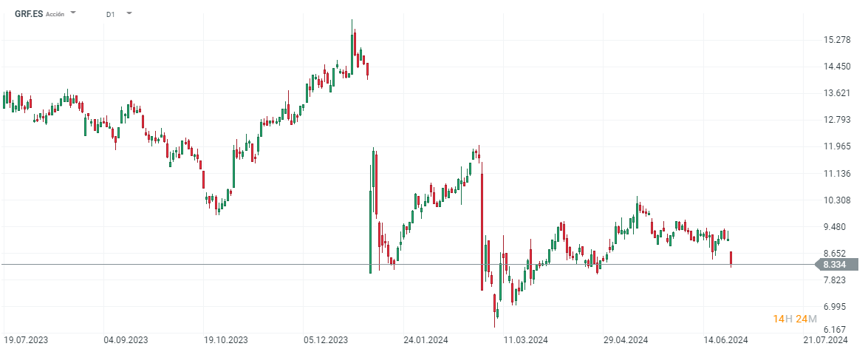Screen dimensions: 868x352
Task: Click the 04.09.2023 date on time axis
Action: (x=126, y=340)
